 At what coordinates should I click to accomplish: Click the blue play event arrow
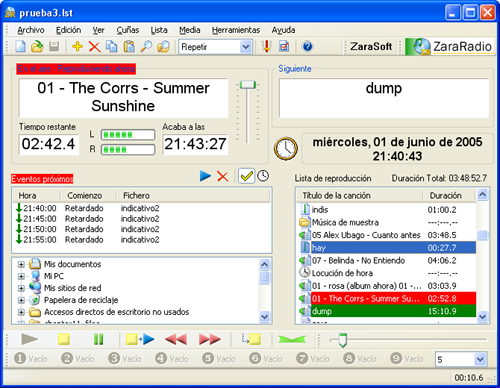[x=205, y=176]
